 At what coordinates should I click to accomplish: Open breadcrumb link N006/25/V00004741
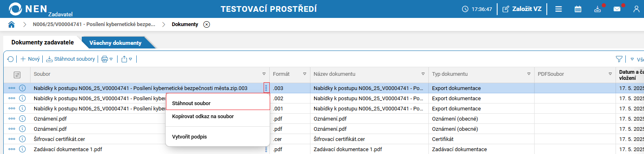[x=94, y=24]
